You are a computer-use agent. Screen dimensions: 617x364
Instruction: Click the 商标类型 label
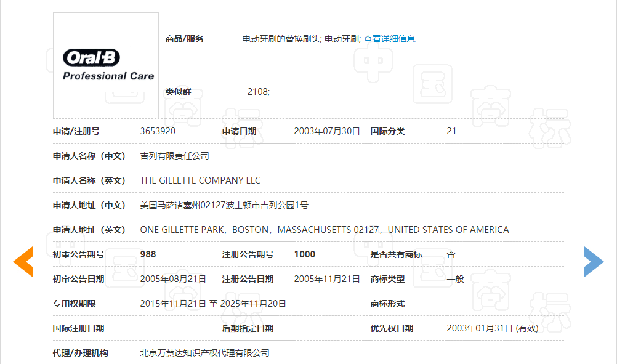pos(387,279)
